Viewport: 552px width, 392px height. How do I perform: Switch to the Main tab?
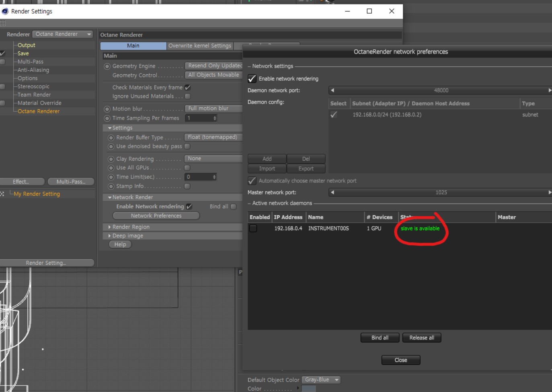[x=133, y=46]
